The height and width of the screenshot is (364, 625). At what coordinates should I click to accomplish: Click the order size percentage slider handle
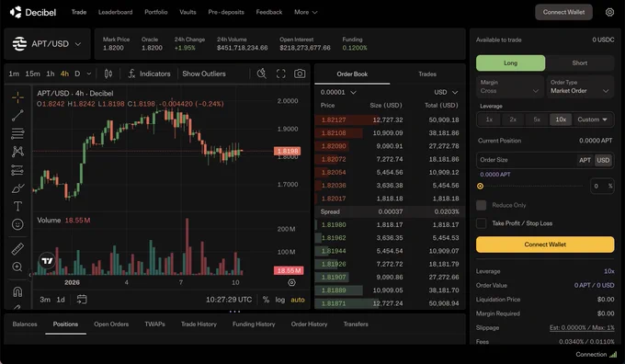[480, 187]
